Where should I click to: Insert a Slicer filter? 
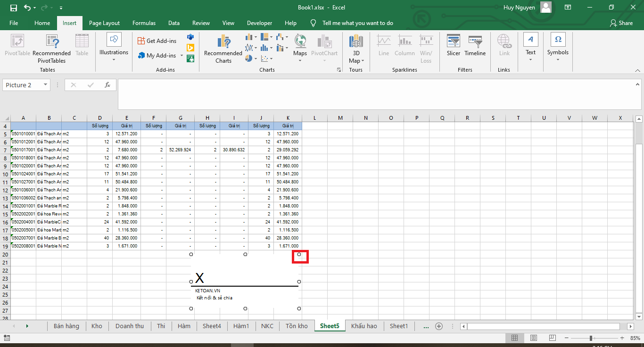(x=453, y=46)
